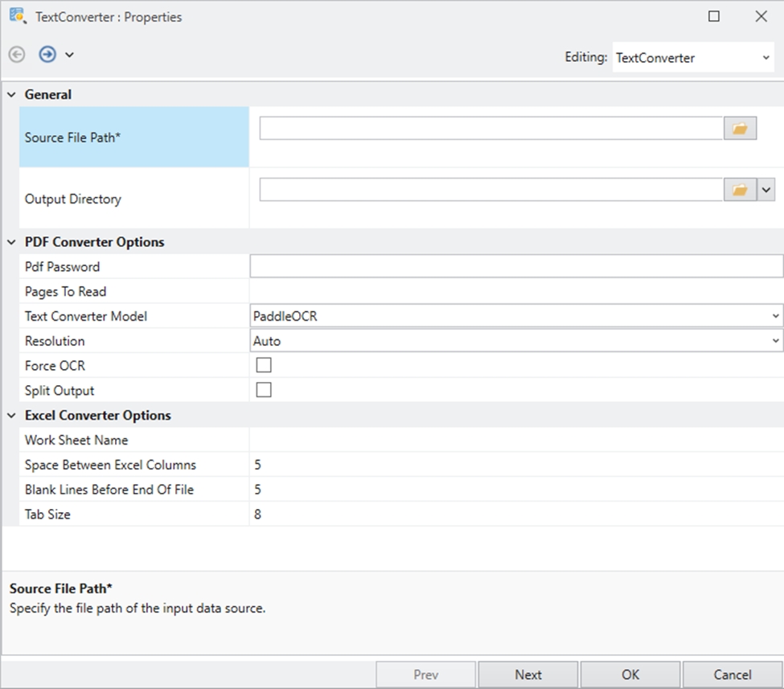Click the OK button
This screenshot has width=784, height=689.
click(630, 675)
